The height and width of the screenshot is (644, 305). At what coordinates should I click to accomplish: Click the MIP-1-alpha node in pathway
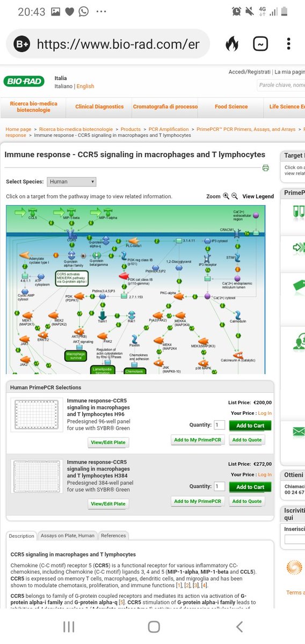coord(107,214)
